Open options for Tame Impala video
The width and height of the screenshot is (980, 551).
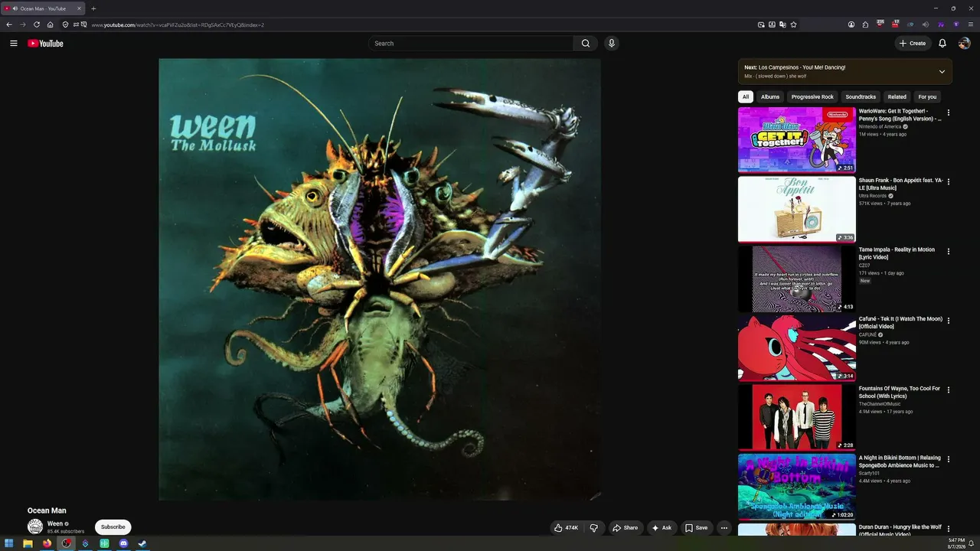pos(949,251)
